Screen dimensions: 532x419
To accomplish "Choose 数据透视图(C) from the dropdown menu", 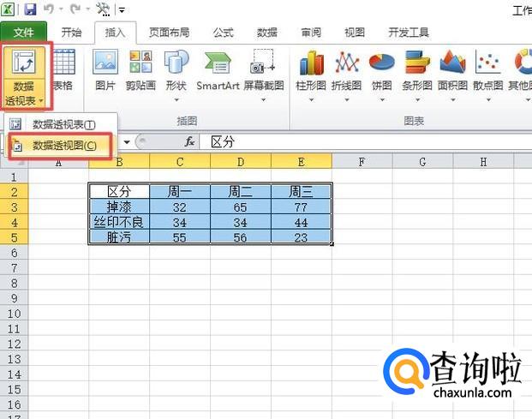I will [x=60, y=146].
